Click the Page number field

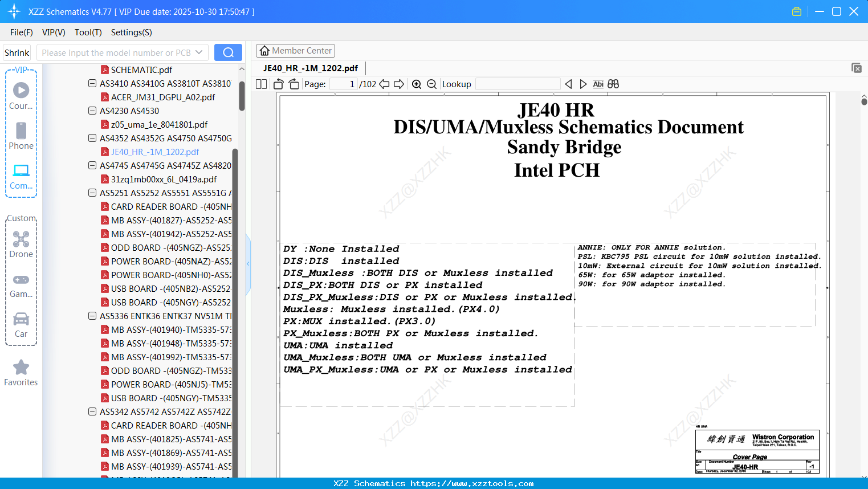tap(344, 84)
